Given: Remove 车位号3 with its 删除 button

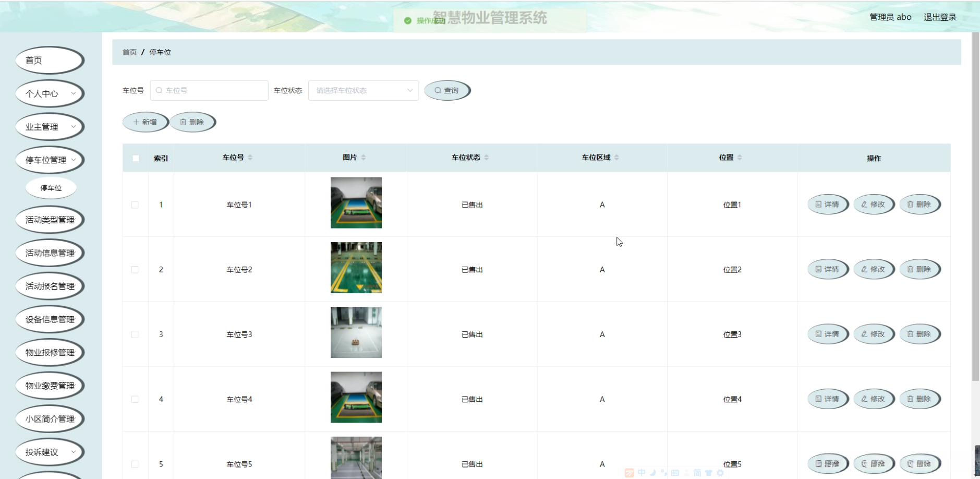Looking at the screenshot, I should (920, 334).
